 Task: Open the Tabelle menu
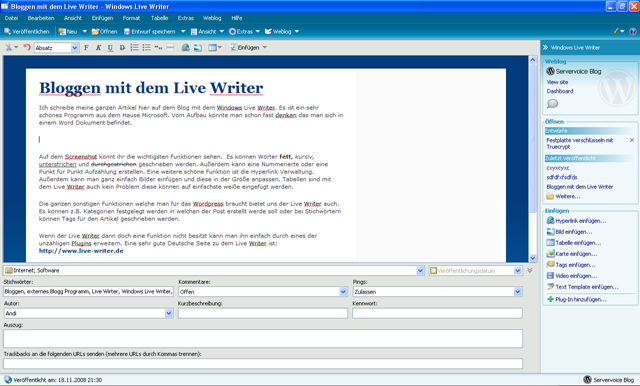click(159, 18)
